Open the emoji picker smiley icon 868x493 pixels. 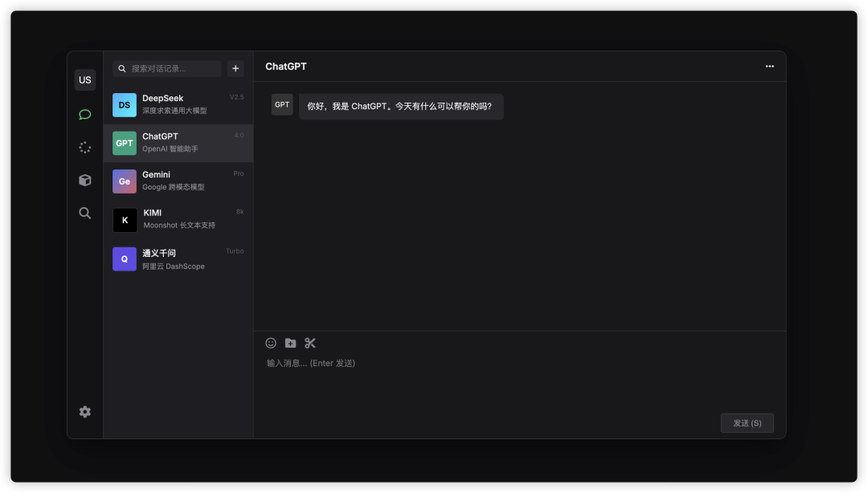[271, 343]
